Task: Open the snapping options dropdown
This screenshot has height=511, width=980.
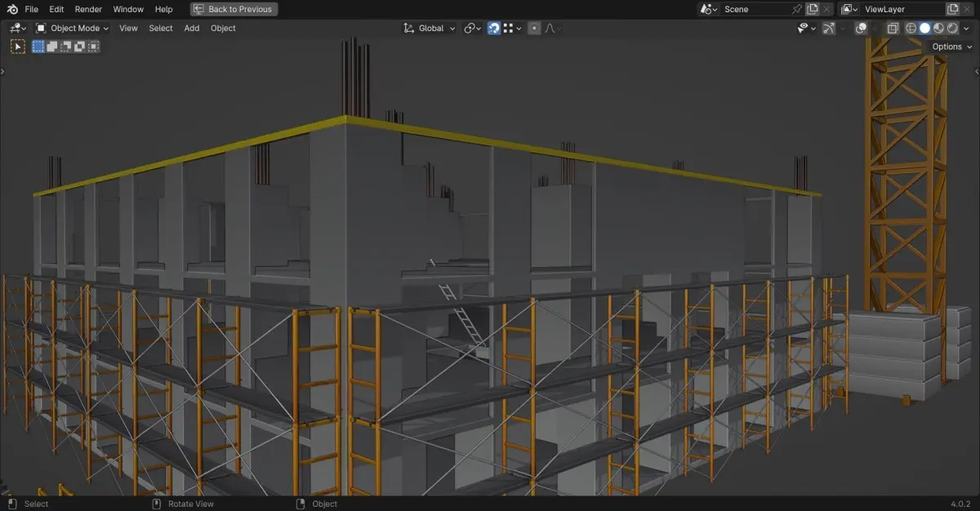Action: pyautogui.click(x=512, y=28)
